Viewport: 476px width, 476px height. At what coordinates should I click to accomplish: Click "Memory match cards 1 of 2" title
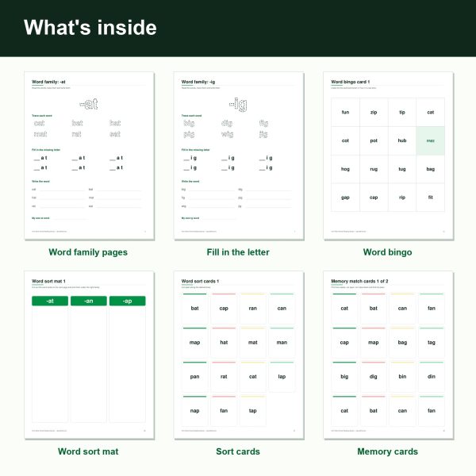pos(359,281)
